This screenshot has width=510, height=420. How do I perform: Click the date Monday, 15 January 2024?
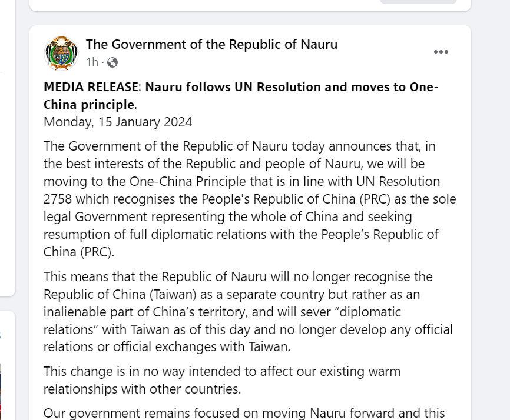click(118, 122)
